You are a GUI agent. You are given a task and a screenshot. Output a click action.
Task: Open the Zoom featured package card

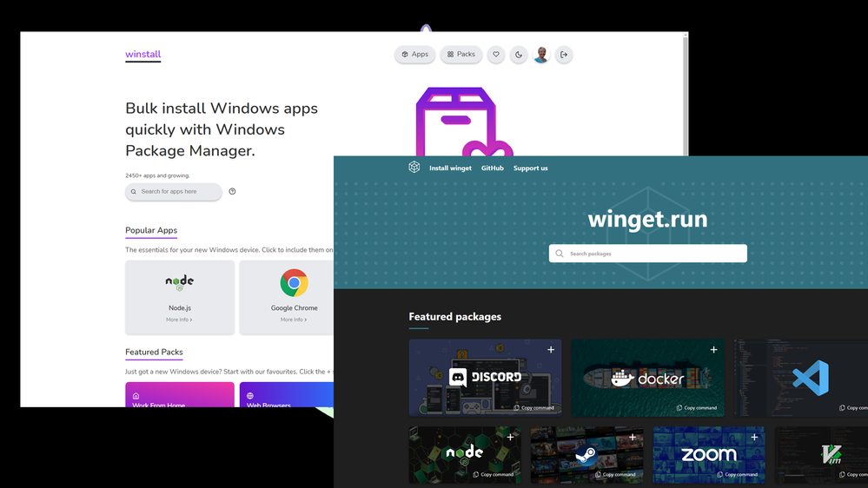709,455
